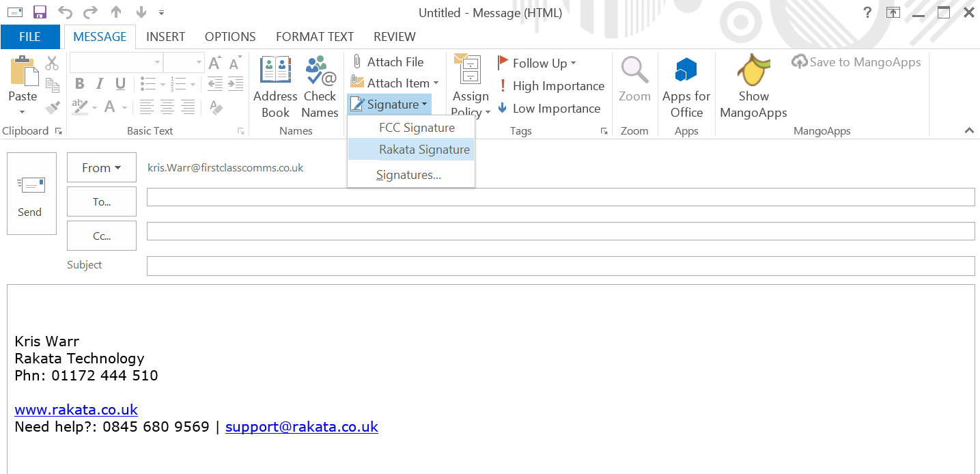Go to the previous item using up arrow
This screenshot has height=474, width=980.
116,12
